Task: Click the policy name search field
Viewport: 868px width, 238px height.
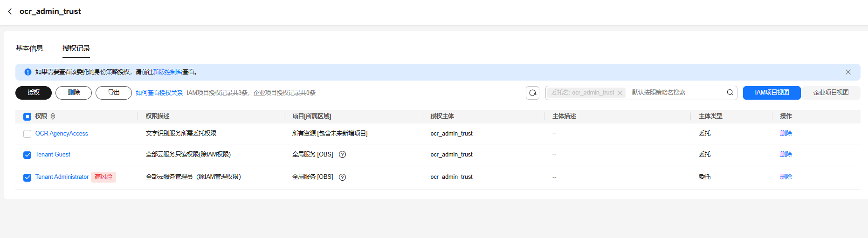Action: pyautogui.click(x=676, y=93)
